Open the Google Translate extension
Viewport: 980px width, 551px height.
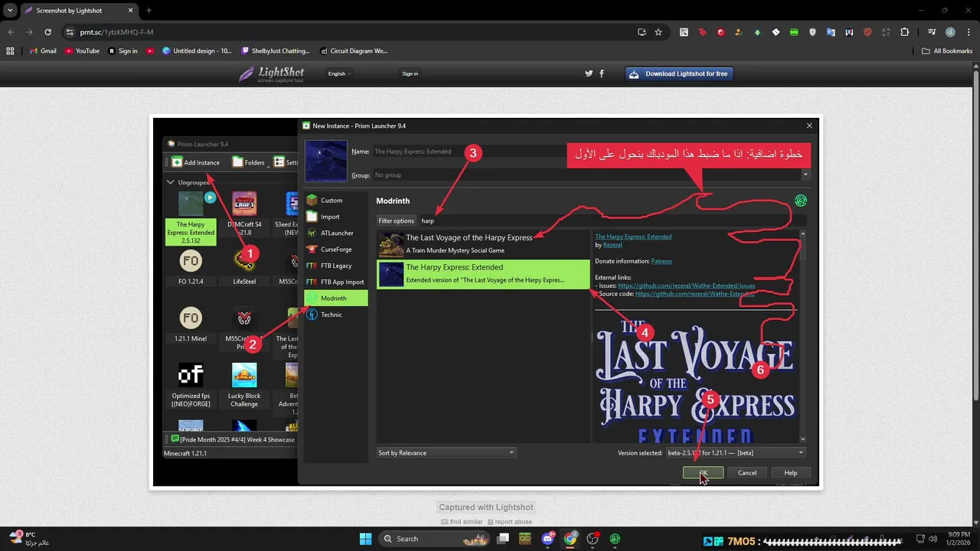coord(831,32)
